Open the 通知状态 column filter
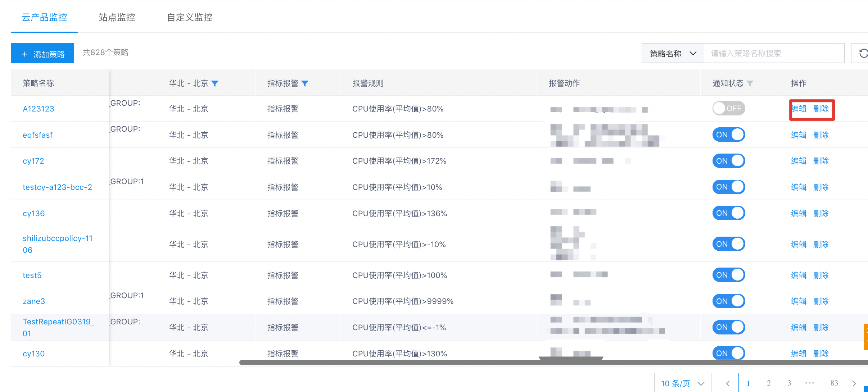Viewport: 868px width, 392px height. coord(750,83)
